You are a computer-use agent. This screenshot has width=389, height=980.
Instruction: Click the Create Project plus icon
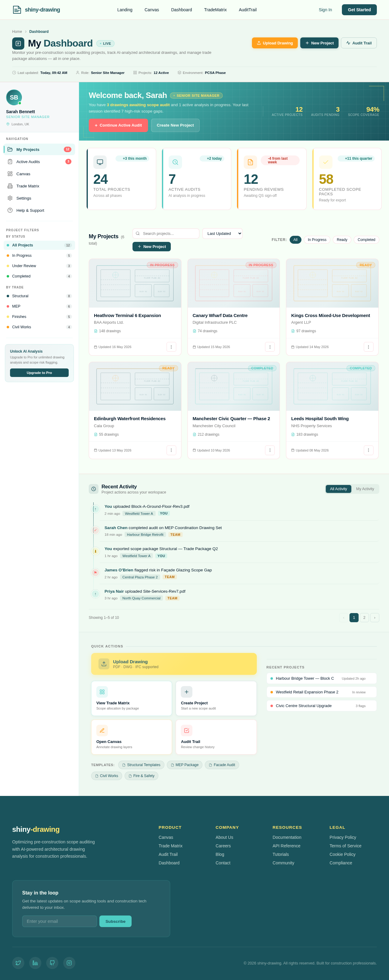(x=187, y=692)
